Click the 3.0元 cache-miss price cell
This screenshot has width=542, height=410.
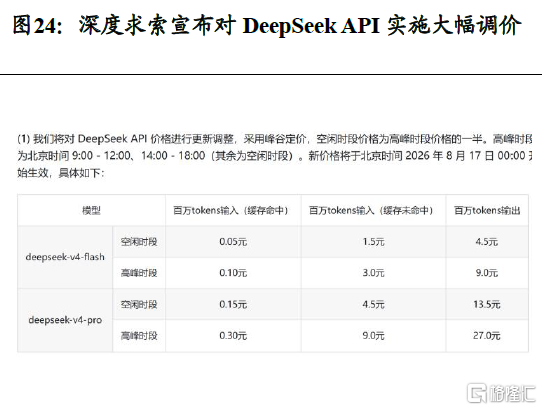point(373,273)
